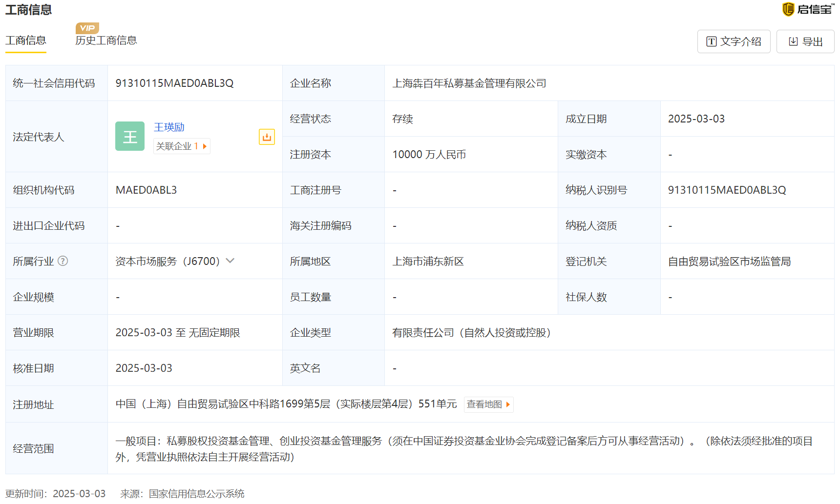Click organization code MAED0ABL3
The height and width of the screenshot is (504, 840).
pos(146,190)
